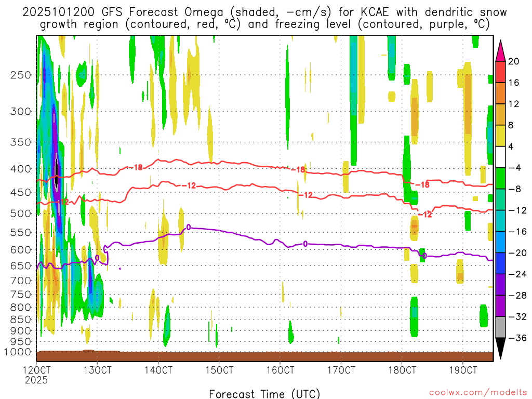The image size is (532, 399).
Task: Click the 700 pressure level label
Action: [x=21, y=281]
